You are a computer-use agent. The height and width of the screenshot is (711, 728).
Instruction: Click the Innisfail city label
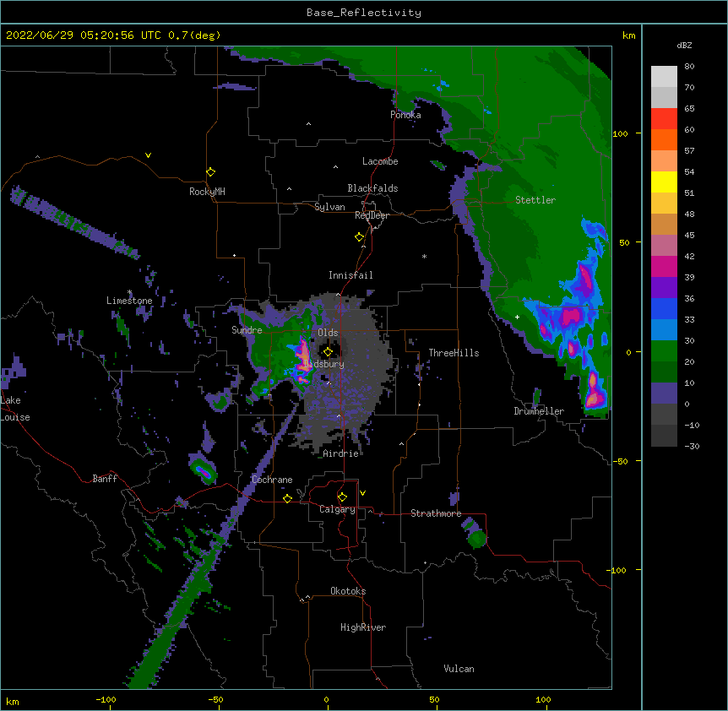point(350,275)
